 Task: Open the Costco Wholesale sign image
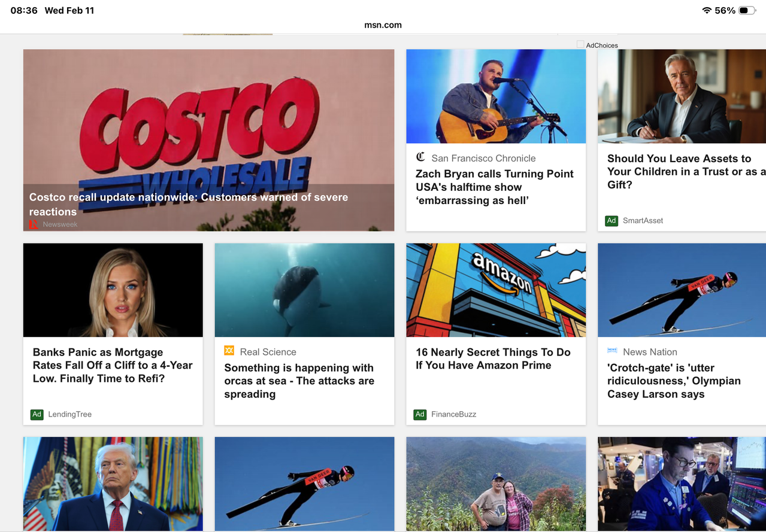point(208,140)
